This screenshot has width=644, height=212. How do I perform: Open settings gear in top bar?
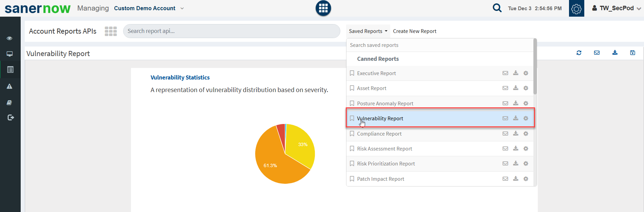[576, 8]
